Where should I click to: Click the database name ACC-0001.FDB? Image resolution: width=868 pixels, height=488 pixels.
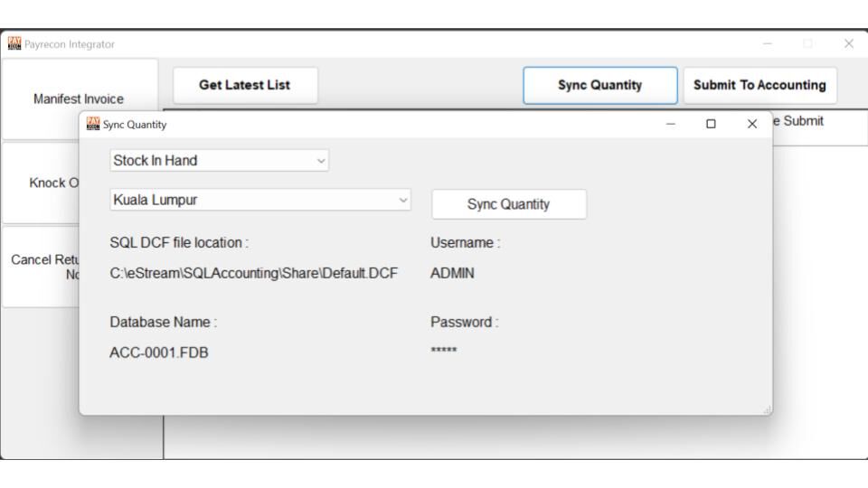pos(159,352)
